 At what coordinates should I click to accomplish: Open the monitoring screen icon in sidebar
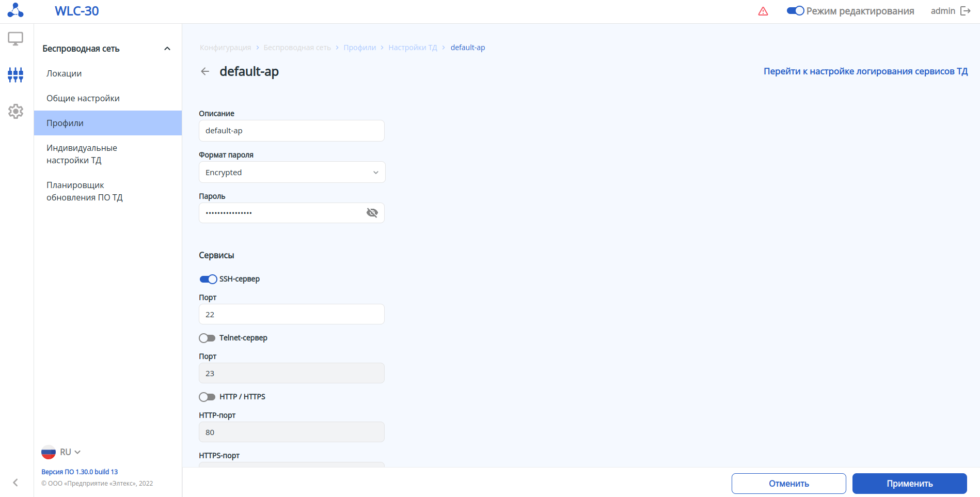pos(15,39)
